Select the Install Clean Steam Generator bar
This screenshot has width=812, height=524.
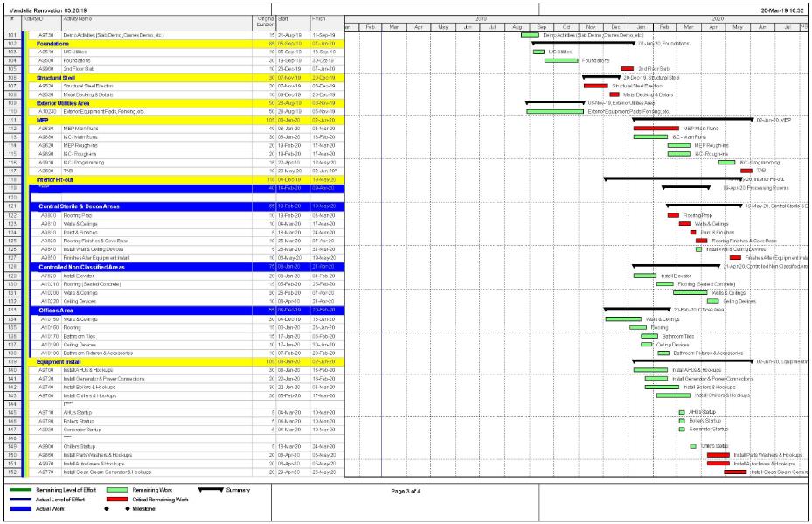click(x=736, y=472)
